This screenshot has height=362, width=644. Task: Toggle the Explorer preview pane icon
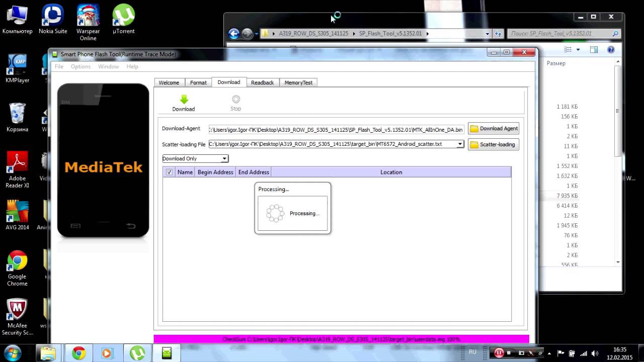click(594, 49)
